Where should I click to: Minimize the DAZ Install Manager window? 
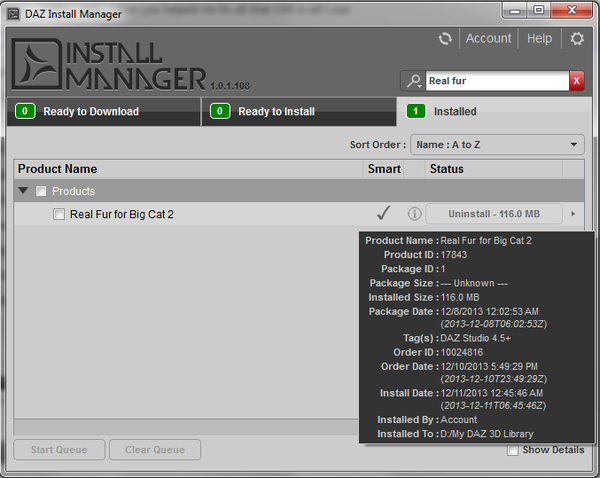click(515, 11)
